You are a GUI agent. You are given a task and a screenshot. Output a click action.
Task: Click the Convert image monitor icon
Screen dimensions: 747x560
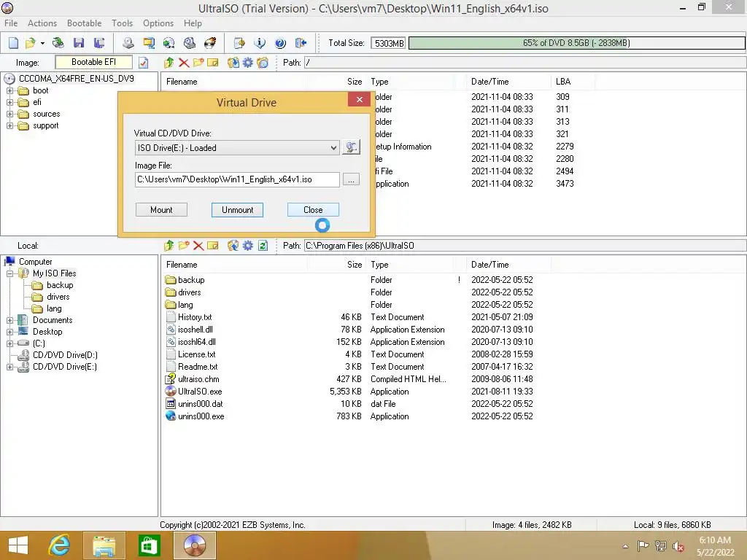click(149, 43)
